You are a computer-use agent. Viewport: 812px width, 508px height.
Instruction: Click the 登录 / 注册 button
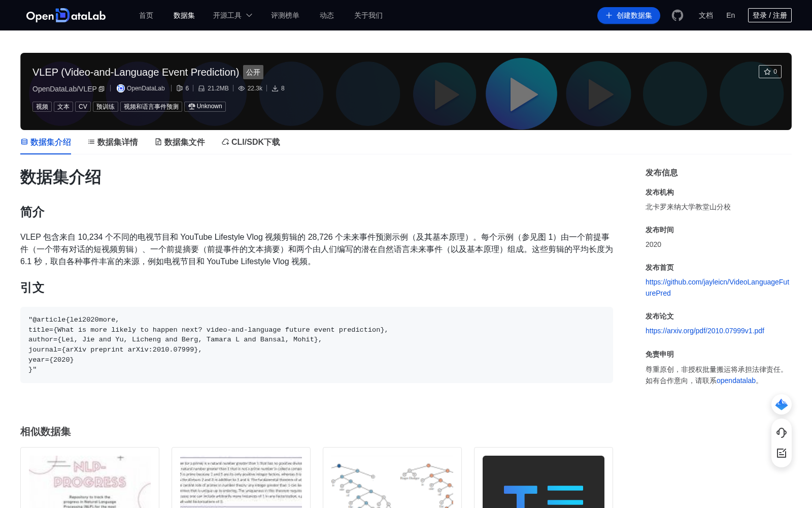pyautogui.click(x=770, y=15)
